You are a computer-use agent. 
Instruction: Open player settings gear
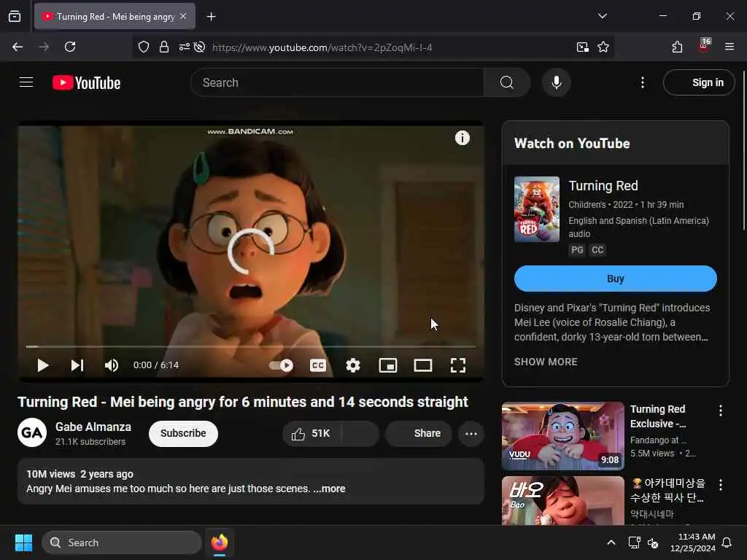pyautogui.click(x=353, y=365)
